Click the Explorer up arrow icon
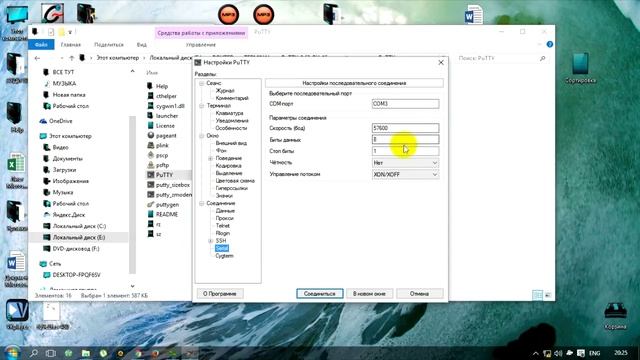This screenshot has width=640, height=360. (71, 58)
